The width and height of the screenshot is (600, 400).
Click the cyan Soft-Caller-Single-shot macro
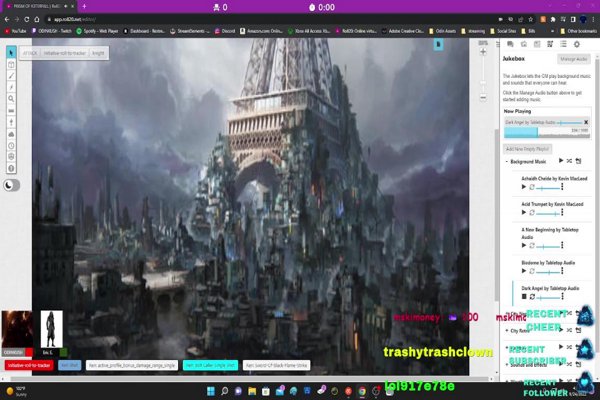[210, 365]
